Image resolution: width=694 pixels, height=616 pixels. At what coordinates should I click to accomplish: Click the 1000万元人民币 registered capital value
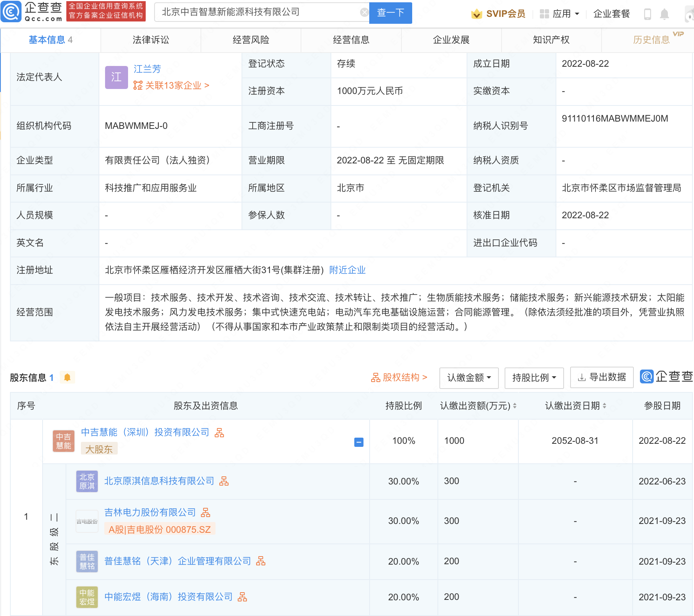point(370,91)
